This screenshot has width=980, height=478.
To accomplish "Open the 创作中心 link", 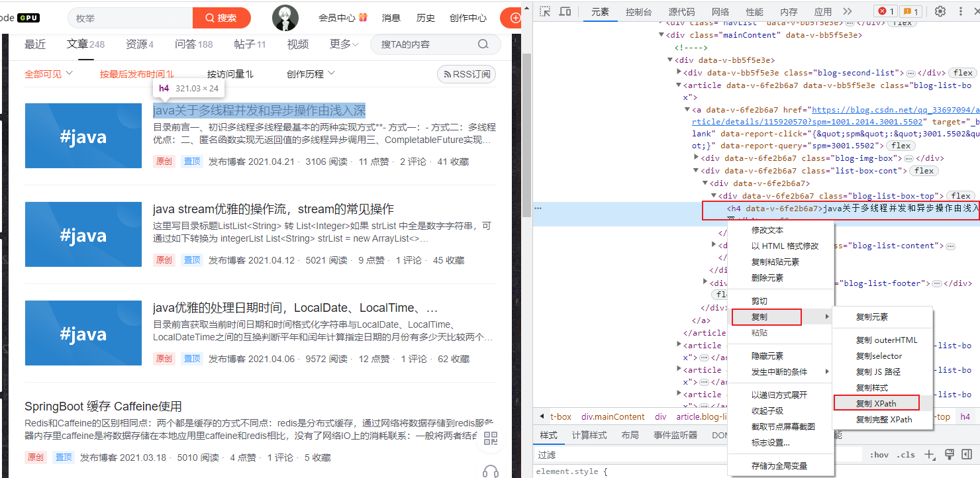I will coord(467,18).
